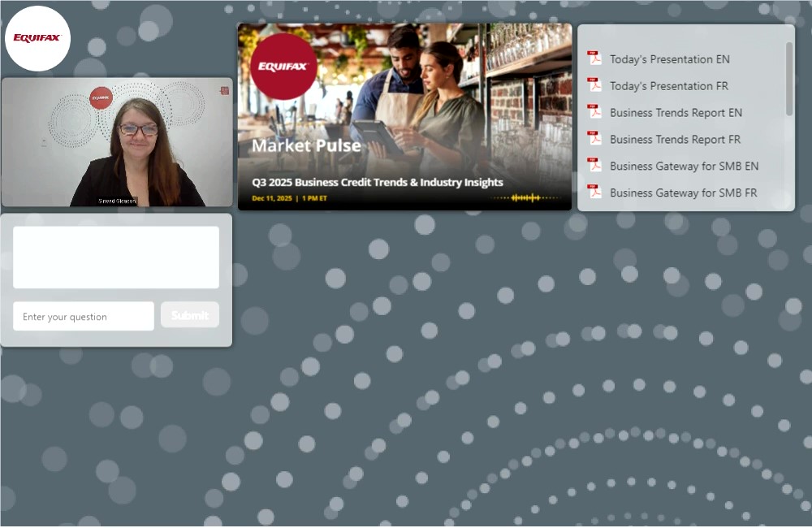Click the scrollbar in the resources list
Viewport: 812px width, 528px height.
[x=789, y=79]
